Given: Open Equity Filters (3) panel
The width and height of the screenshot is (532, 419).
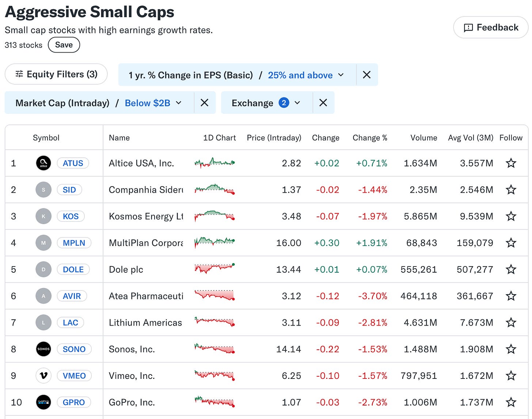Looking at the screenshot, I should (x=56, y=74).
